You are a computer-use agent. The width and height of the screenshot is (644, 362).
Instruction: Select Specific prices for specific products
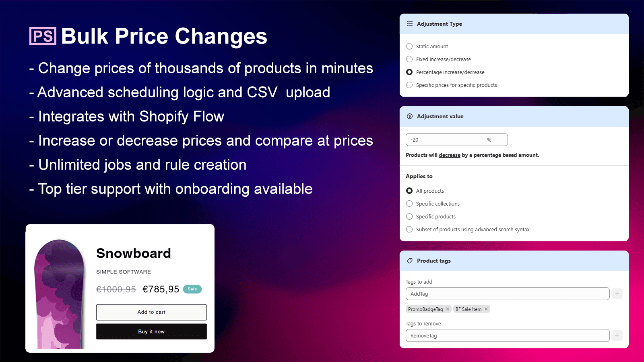tap(409, 85)
